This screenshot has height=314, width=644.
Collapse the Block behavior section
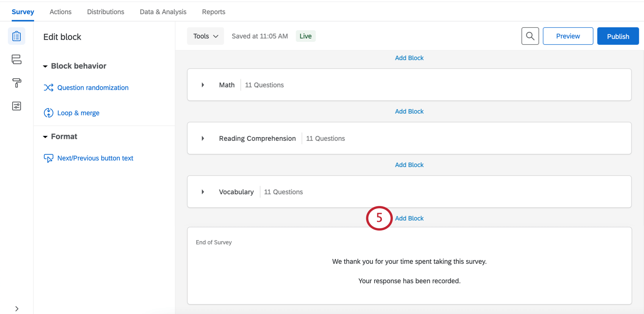point(45,66)
